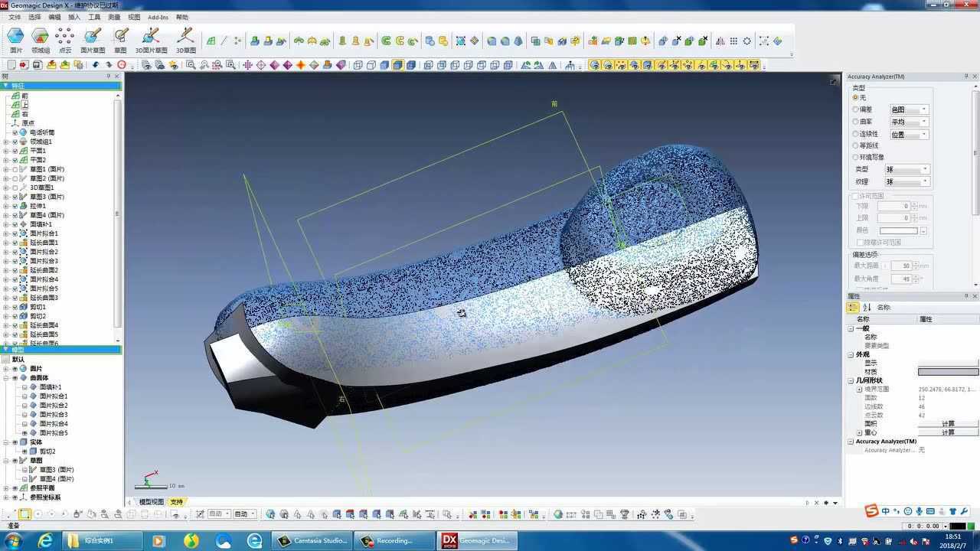
Task: Toggle visibility checkbox for 草图1 (面片)
Action: (15, 169)
